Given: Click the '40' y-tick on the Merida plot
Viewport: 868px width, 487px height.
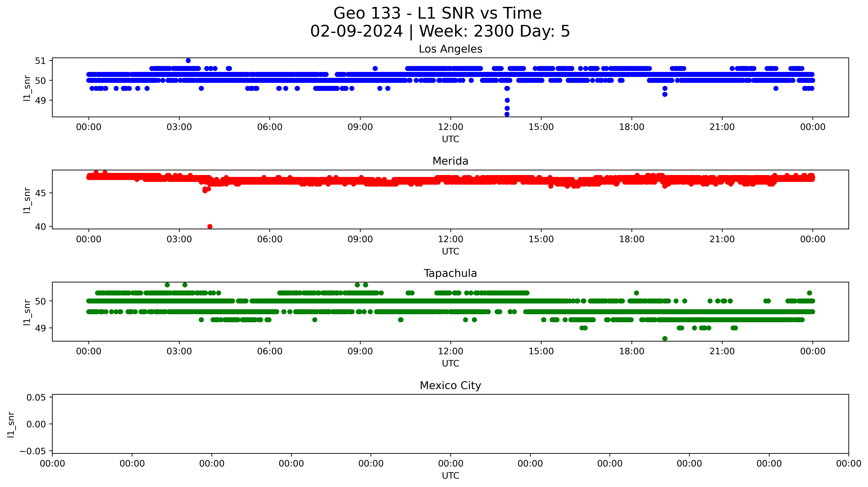Looking at the screenshot, I should tap(40, 227).
